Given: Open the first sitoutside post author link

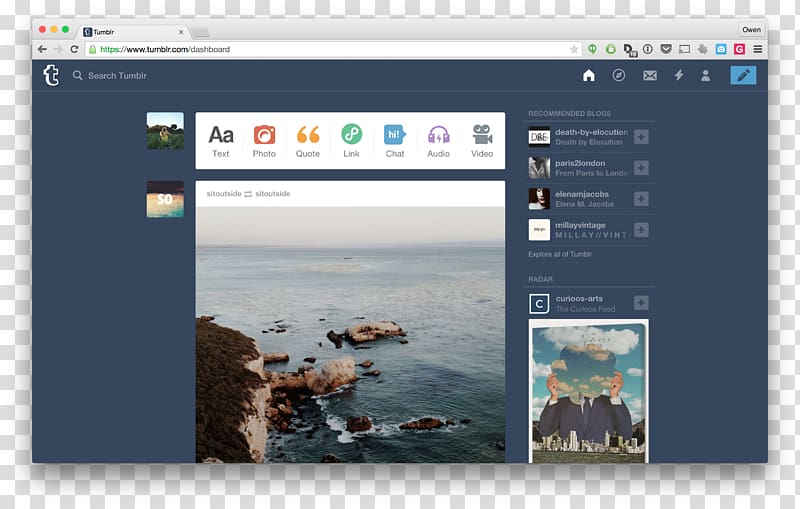Looking at the screenshot, I should click(224, 194).
